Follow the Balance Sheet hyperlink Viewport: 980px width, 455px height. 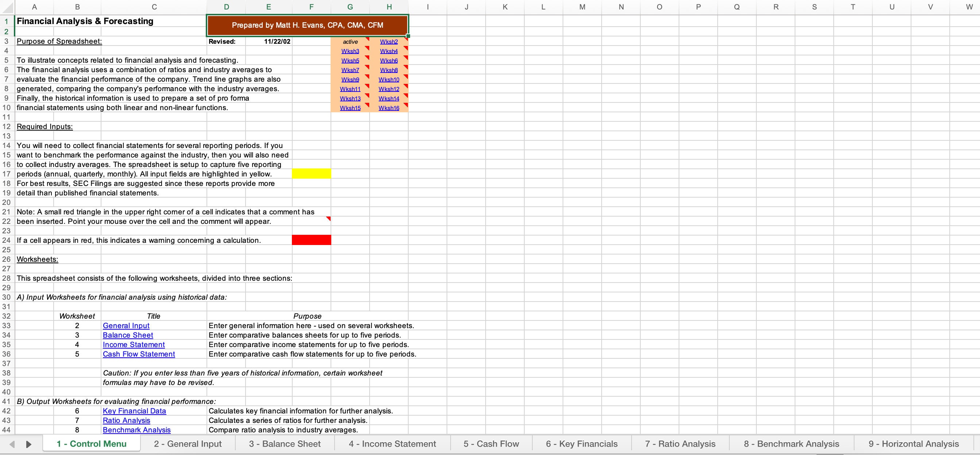(x=128, y=335)
